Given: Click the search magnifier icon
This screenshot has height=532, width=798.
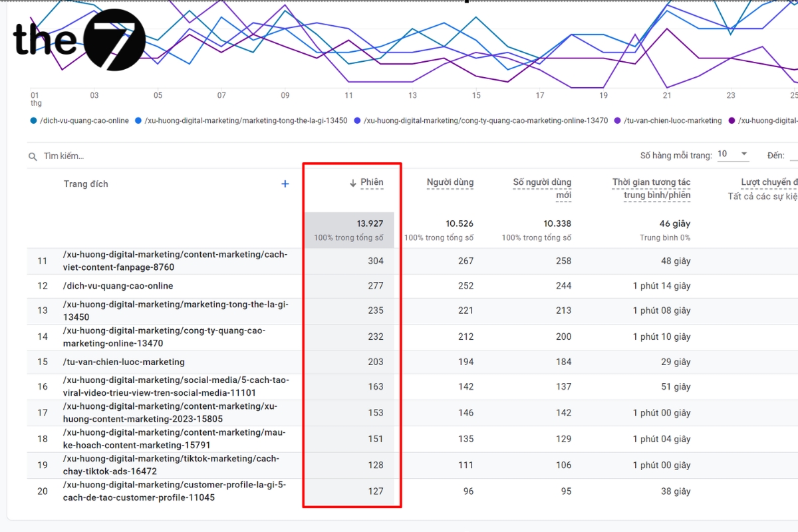Looking at the screenshot, I should point(33,156).
